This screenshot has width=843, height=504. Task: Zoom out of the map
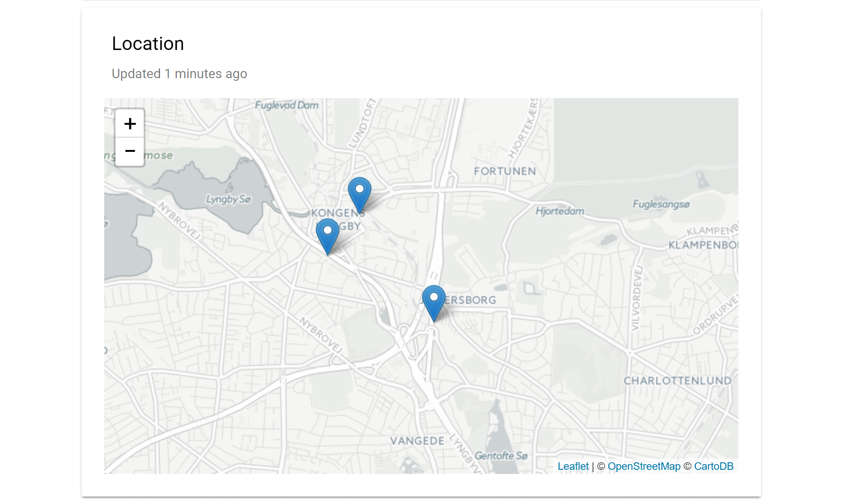coord(130,151)
